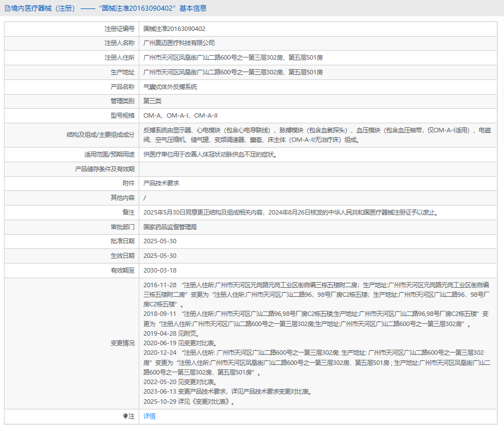Image resolution: width=504 pixels, height=428 pixels.
Task: Click the structure description starting 反搏系统由显示器
Action: tap(317, 135)
